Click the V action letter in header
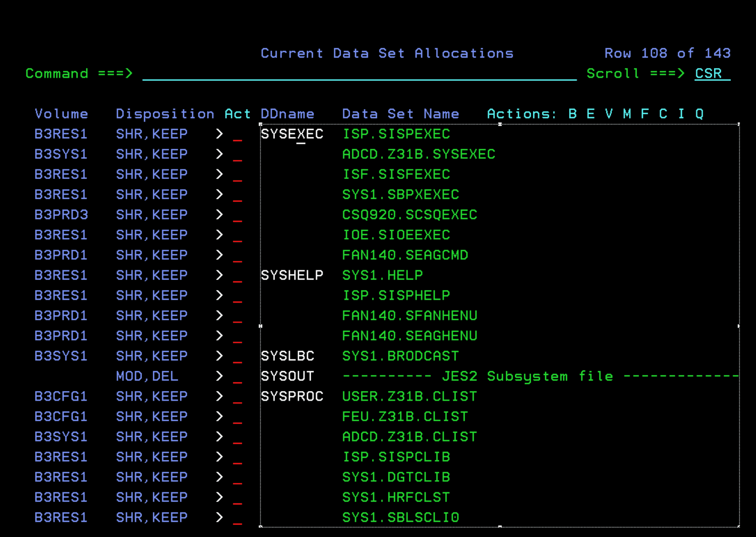This screenshot has width=756, height=537. click(609, 114)
